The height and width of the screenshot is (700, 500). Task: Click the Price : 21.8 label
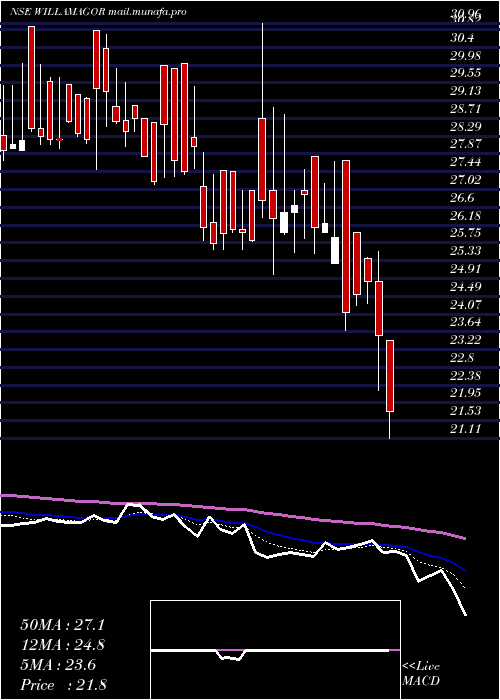(x=63, y=685)
